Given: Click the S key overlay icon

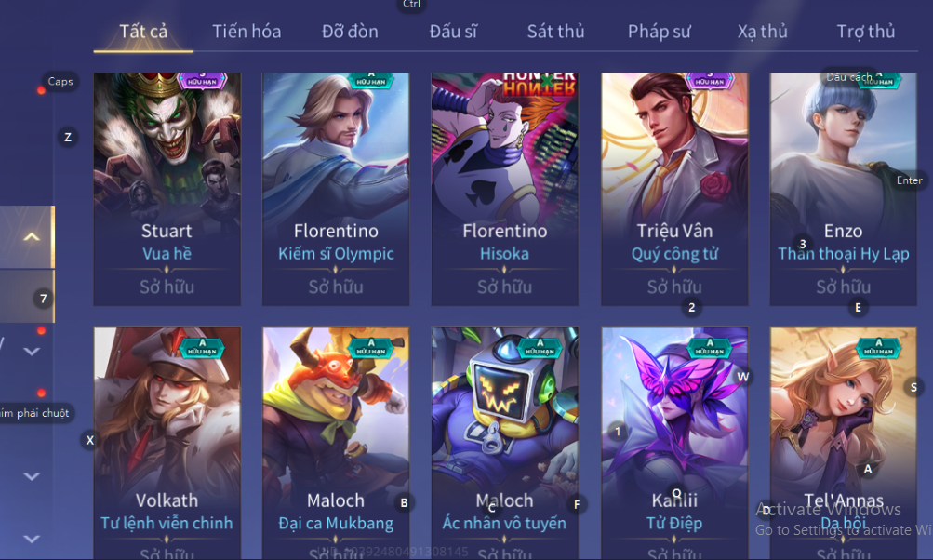Looking at the screenshot, I should [913, 387].
